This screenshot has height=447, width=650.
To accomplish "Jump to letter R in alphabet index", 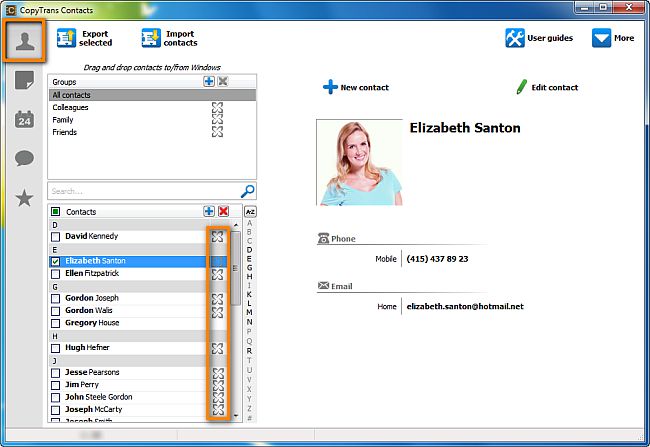I will click(x=250, y=351).
